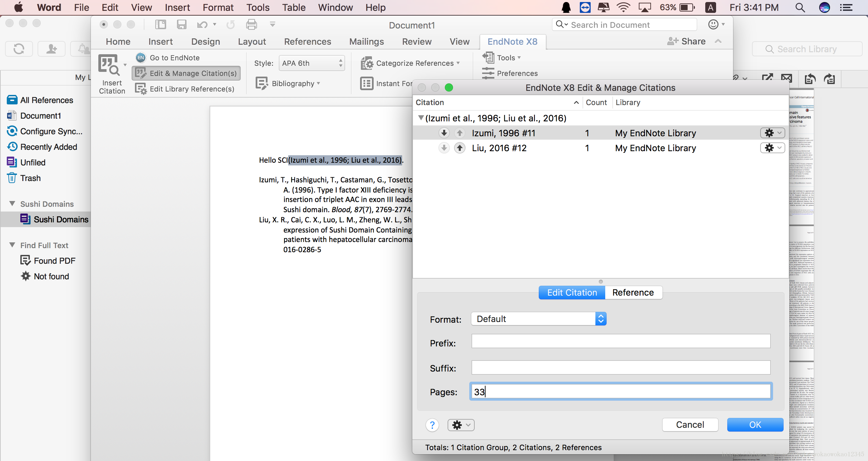Click the Print icon
868x461 pixels.
click(251, 24)
